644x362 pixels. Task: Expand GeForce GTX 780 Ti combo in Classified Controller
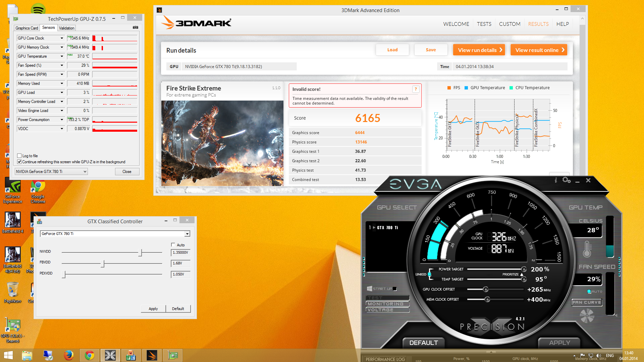[187, 234]
